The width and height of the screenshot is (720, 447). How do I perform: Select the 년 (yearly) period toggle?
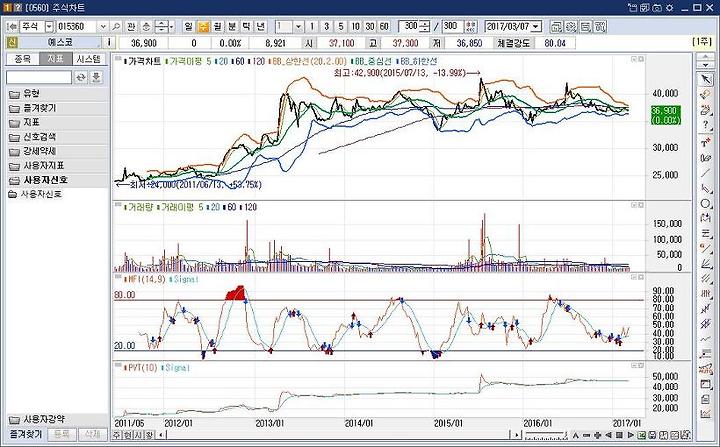[261, 26]
